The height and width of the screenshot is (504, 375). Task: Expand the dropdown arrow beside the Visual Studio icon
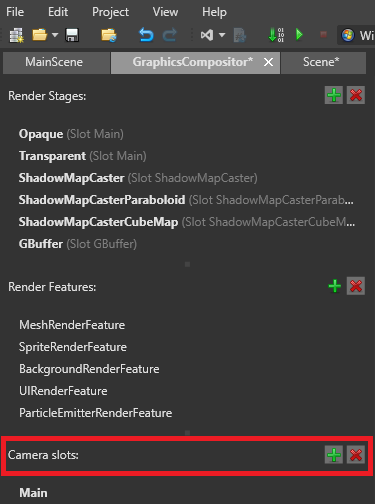tap(222, 35)
